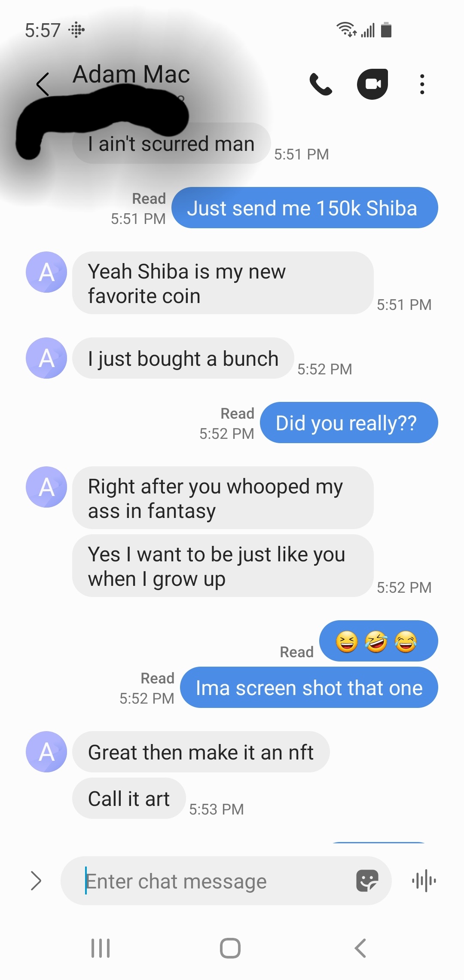
Task: Tap avatar beside Shiba favorite coin message
Action: pos(46,272)
